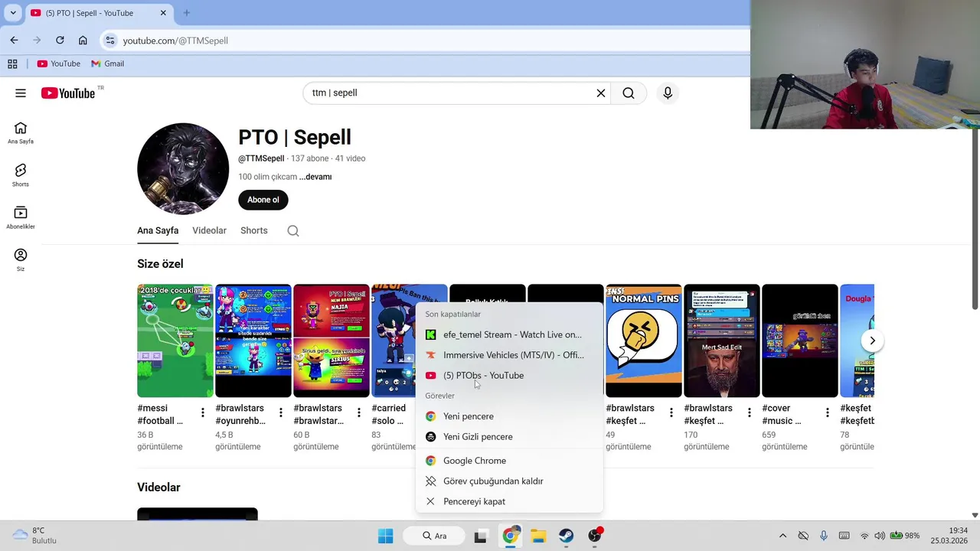This screenshot has height=551, width=980.
Task: Click the address bar URL
Action: pyautogui.click(x=175, y=41)
